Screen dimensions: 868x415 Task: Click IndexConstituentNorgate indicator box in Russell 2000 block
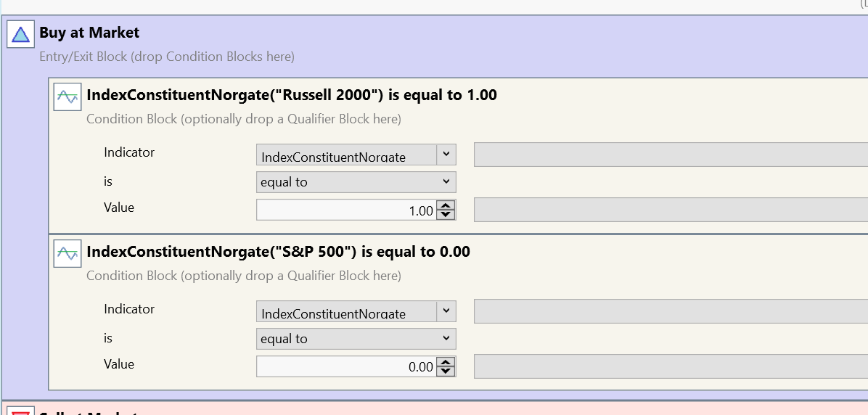click(346, 155)
